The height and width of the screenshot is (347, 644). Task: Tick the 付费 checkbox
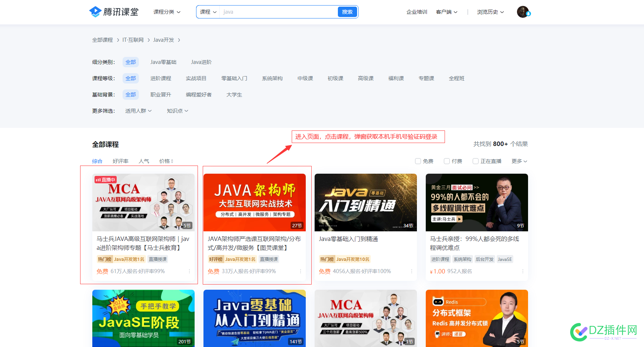pyautogui.click(x=447, y=161)
